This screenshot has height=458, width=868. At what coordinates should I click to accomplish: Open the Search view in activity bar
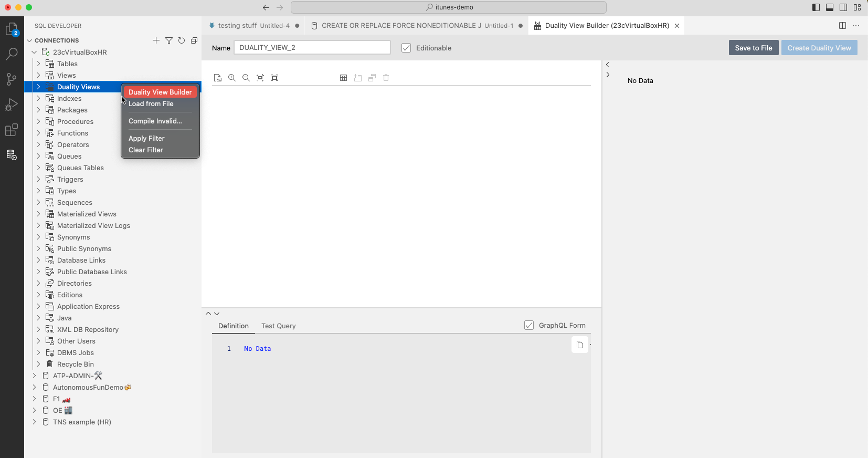pyautogui.click(x=12, y=54)
